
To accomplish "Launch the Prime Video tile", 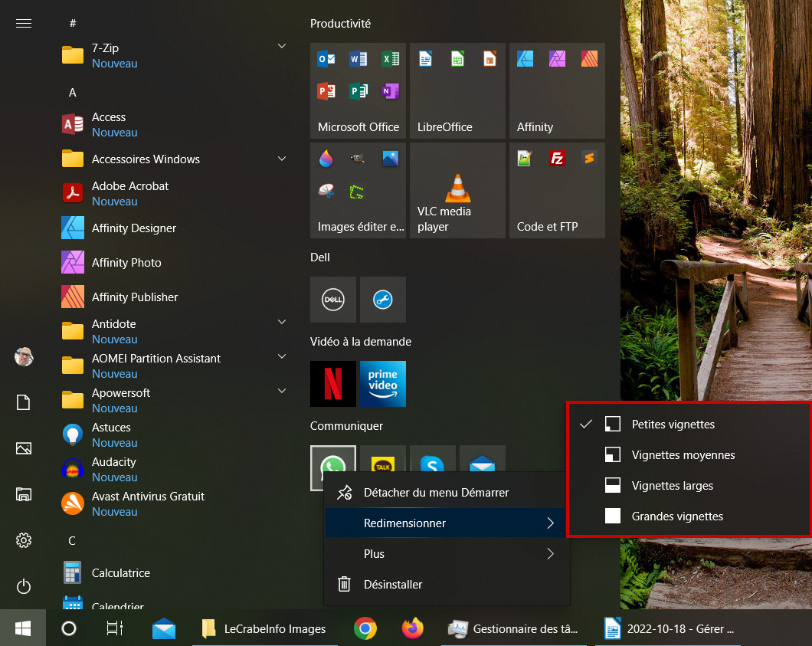I will click(383, 384).
